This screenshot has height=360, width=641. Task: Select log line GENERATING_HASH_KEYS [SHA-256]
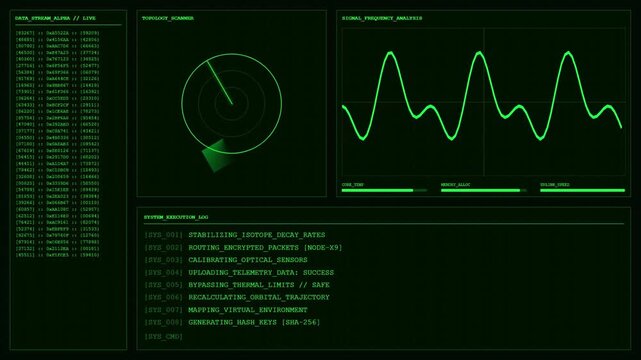point(254,322)
